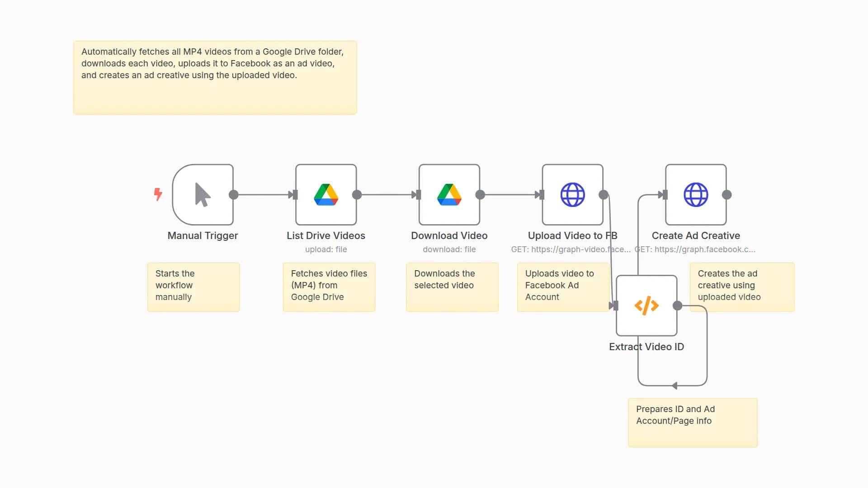Image resolution: width=868 pixels, height=488 pixels.
Task: Click List Drive Videos output connector dot
Action: click(357, 195)
